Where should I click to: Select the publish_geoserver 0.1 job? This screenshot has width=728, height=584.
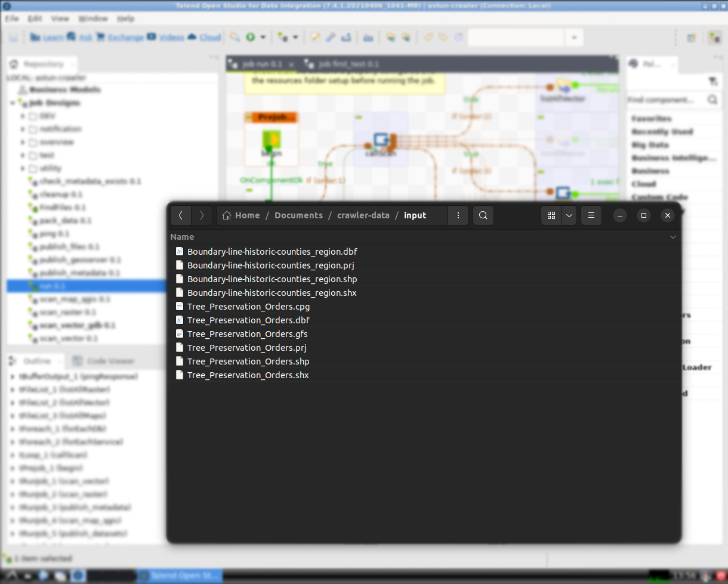click(x=80, y=260)
